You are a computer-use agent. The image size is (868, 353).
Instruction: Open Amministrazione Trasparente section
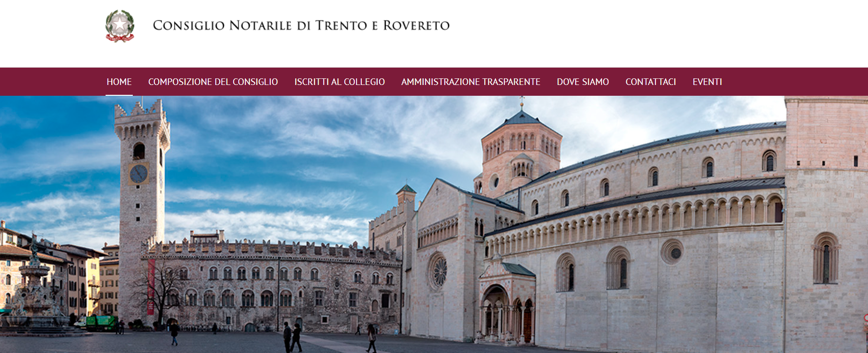pos(471,82)
